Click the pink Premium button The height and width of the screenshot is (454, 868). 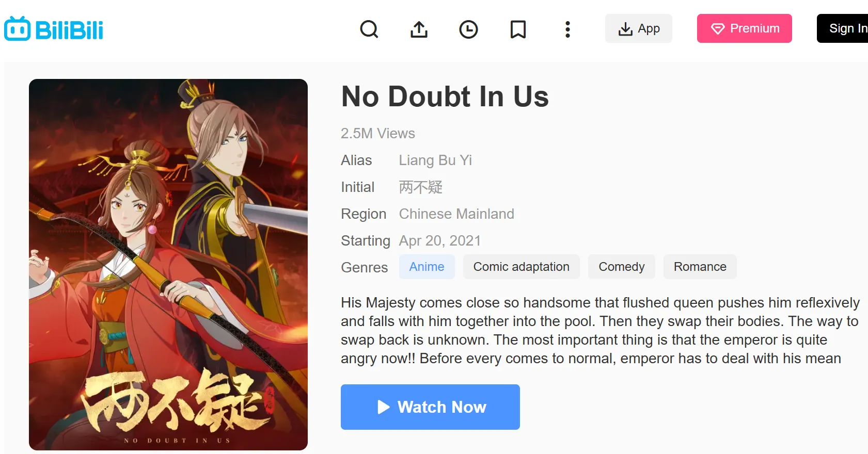tap(745, 28)
